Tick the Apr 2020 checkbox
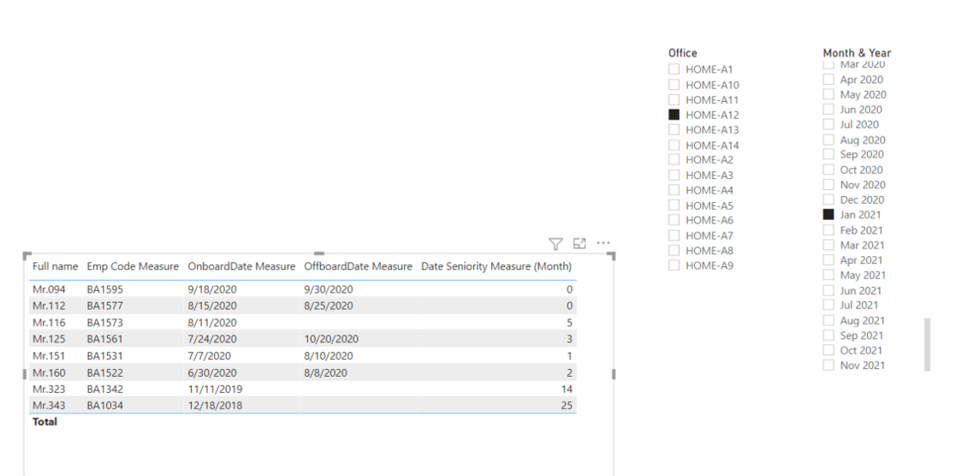The height and width of the screenshot is (476, 980). [829, 79]
